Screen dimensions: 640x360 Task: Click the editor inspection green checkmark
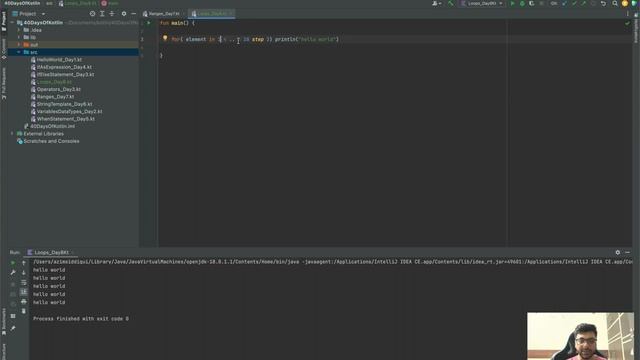pyautogui.click(x=627, y=23)
